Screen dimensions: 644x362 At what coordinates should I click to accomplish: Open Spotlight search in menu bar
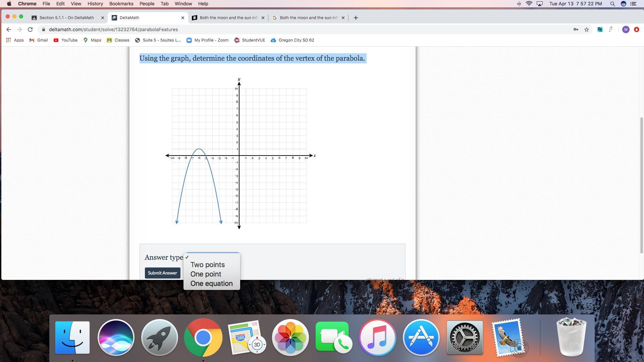[x=612, y=4]
